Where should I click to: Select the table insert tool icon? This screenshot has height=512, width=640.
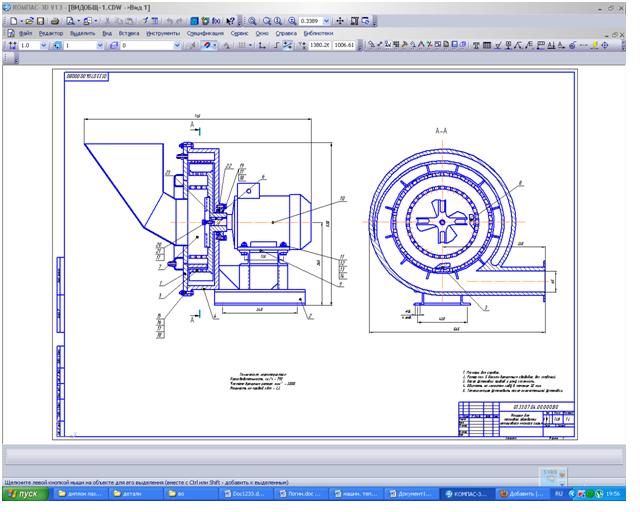tap(487, 45)
